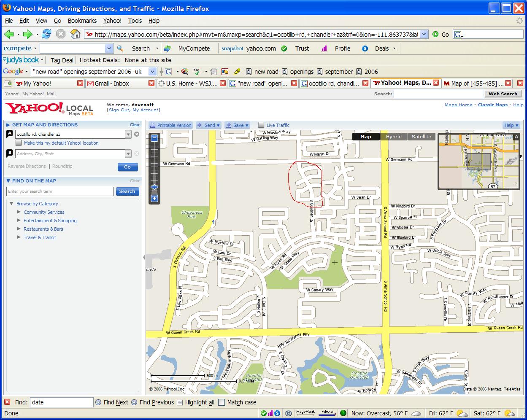This screenshot has height=420, width=527.
Task: Open the Bookmarks menu
Action: 82,21
